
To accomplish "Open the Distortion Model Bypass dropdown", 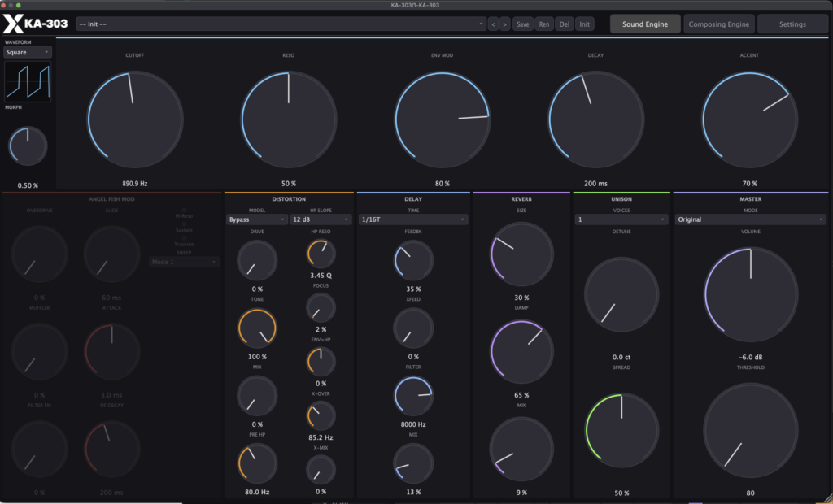I will pos(257,219).
